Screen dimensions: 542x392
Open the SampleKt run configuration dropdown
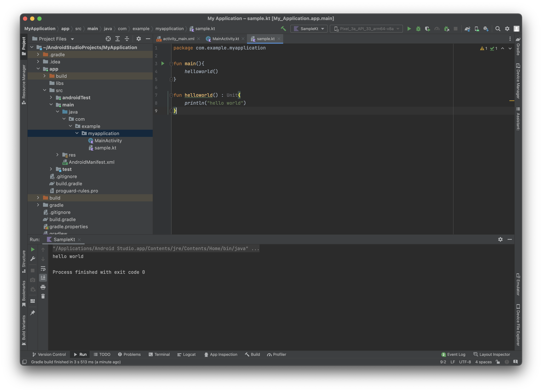click(309, 29)
